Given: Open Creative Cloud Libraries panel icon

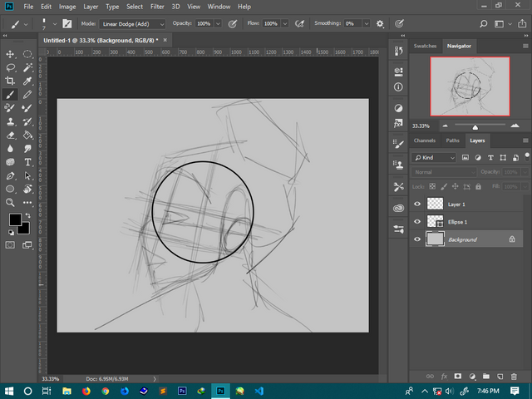Looking at the screenshot, I should [399, 208].
